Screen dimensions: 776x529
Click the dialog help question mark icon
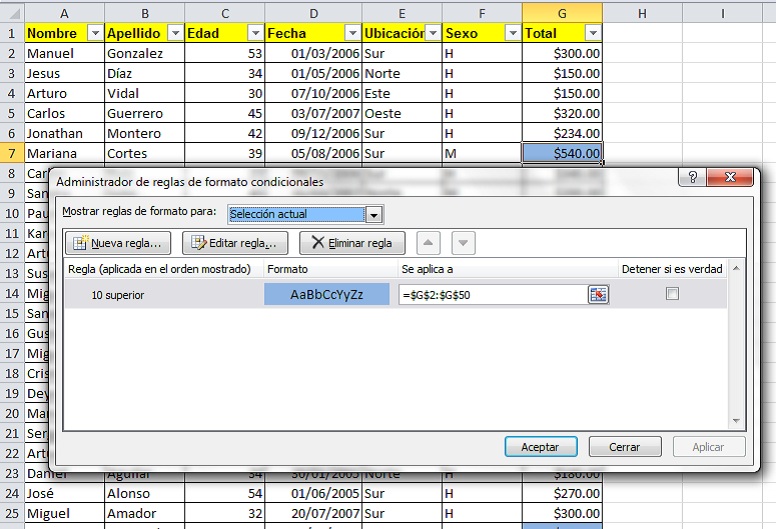click(691, 178)
